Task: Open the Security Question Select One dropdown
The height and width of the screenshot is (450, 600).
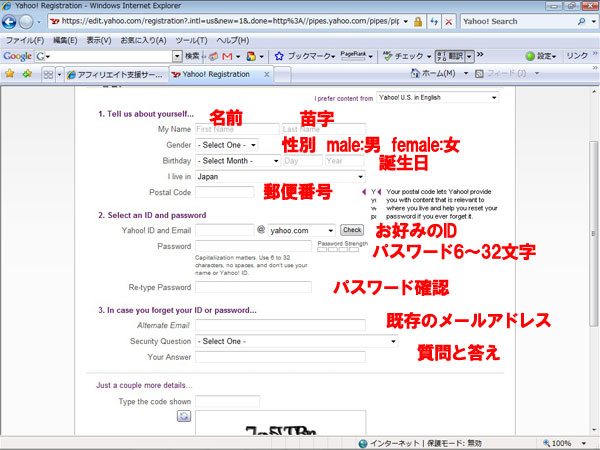Action: click(x=297, y=341)
